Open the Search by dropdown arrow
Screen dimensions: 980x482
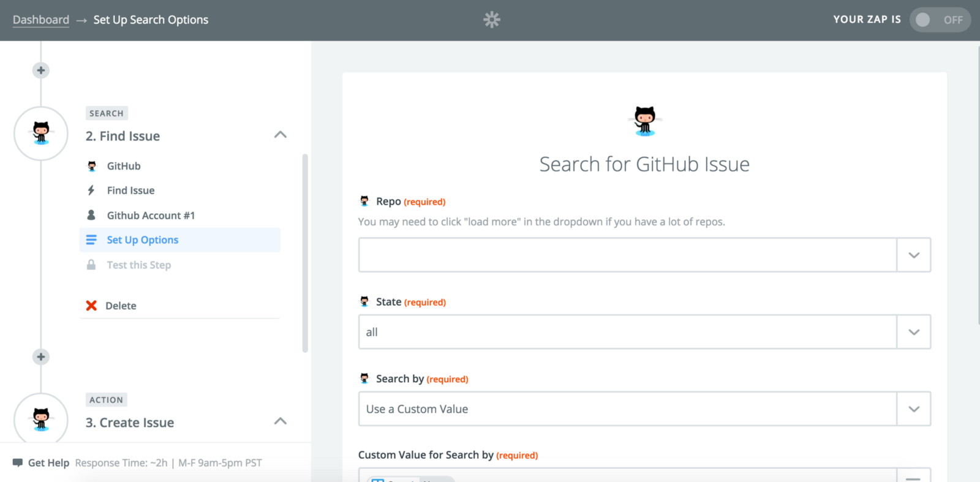tap(914, 409)
